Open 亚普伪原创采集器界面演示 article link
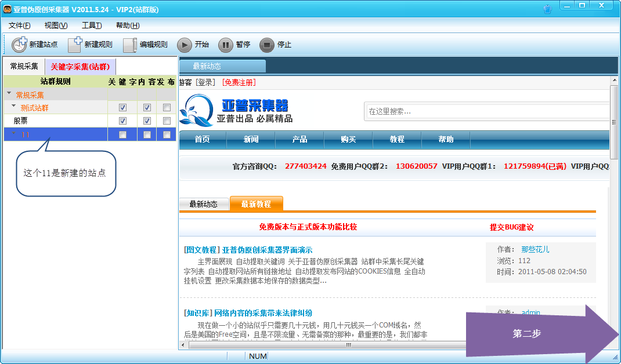The width and height of the screenshot is (621, 364). point(268,250)
